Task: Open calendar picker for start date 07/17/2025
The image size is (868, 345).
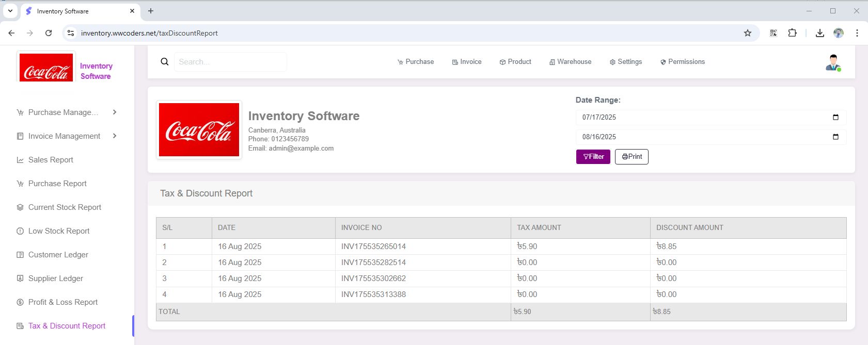Action: 835,117
